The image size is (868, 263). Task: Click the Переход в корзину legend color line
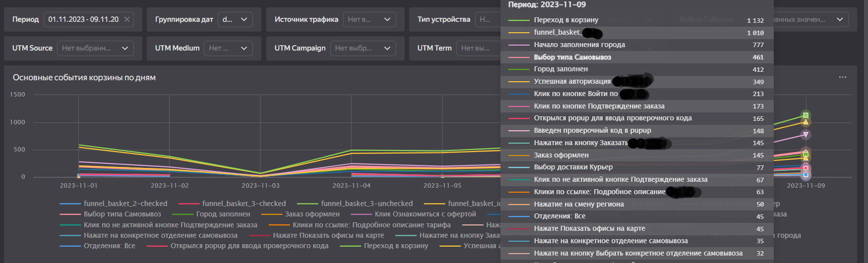point(350,246)
